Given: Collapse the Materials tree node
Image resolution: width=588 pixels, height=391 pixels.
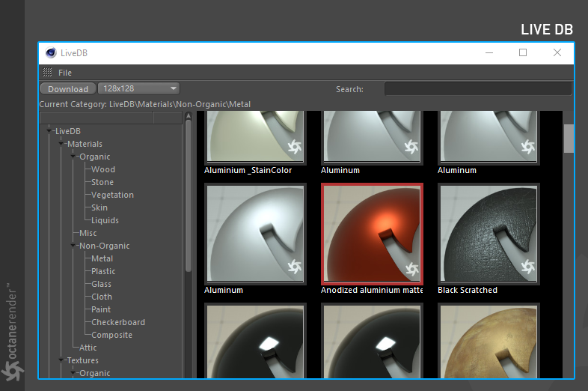Looking at the screenshot, I should [61, 144].
